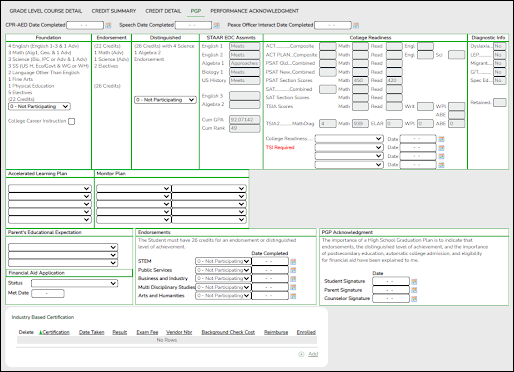Click CPR-AED Date Completed input field

(x=85, y=25)
